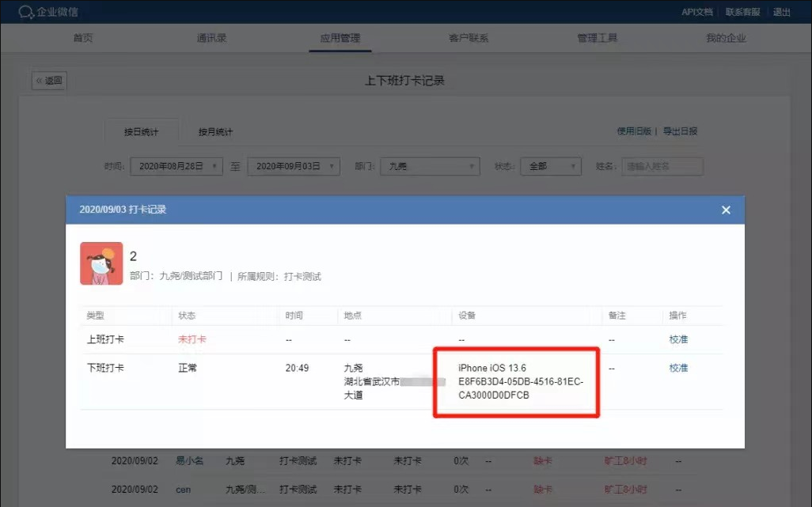
Task: Click 校准 for the 上班打卡 row
Action: 678,339
